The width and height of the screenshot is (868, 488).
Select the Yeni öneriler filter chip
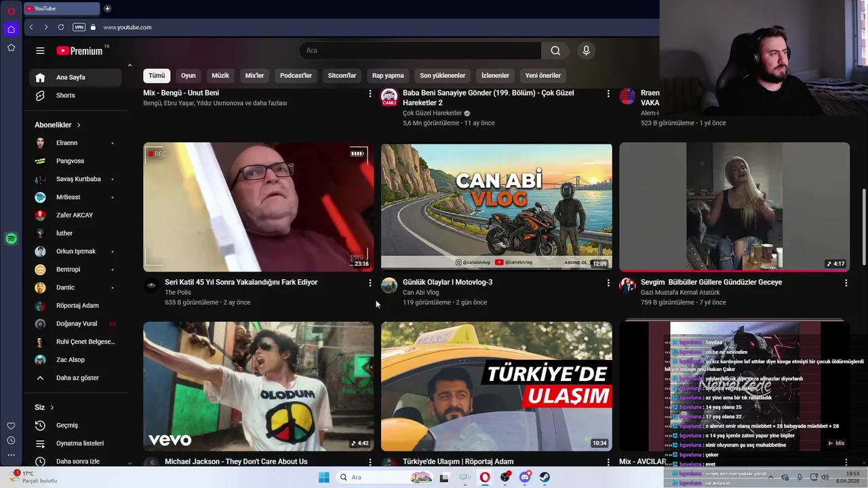tap(543, 75)
